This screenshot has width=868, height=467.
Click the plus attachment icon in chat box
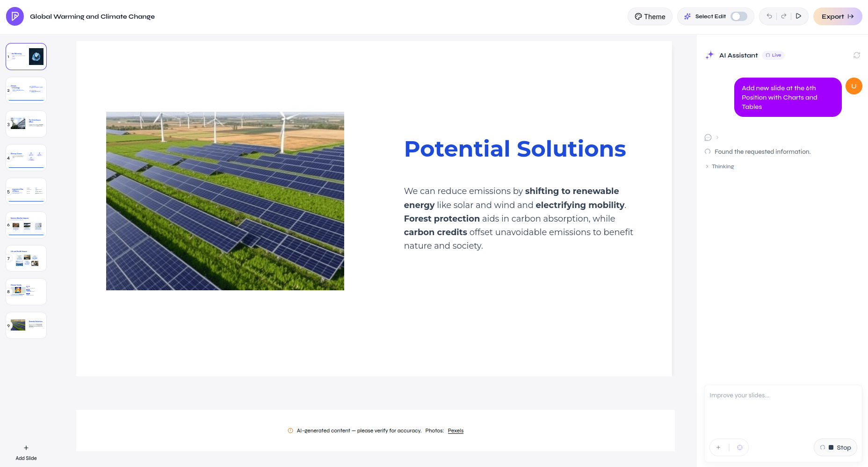[x=718, y=447]
